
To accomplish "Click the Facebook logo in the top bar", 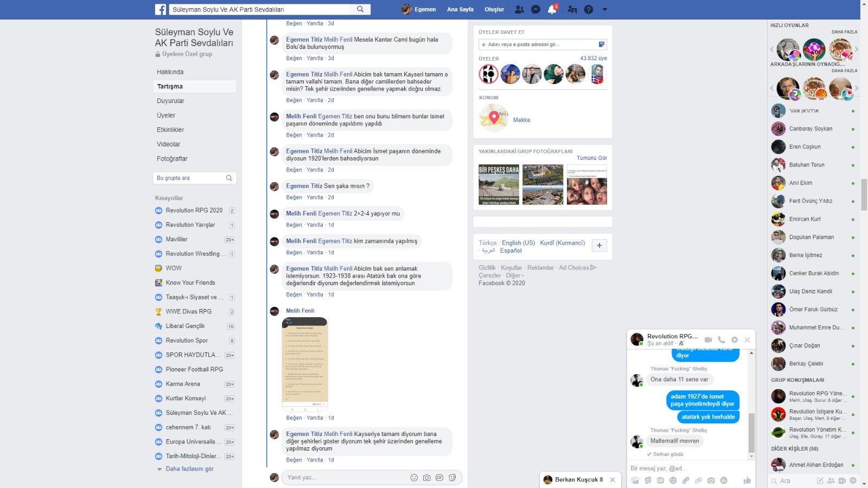I will pyautogui.click(x=161, y=9).
